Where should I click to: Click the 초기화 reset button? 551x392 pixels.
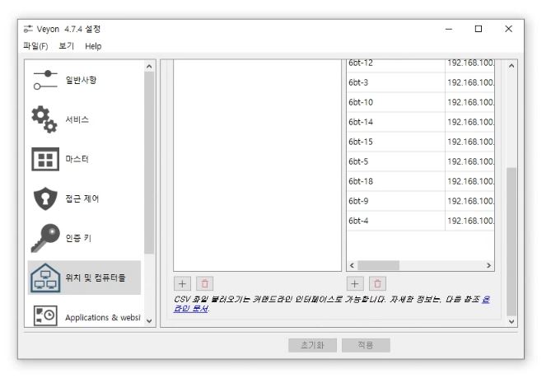point(312,345)
